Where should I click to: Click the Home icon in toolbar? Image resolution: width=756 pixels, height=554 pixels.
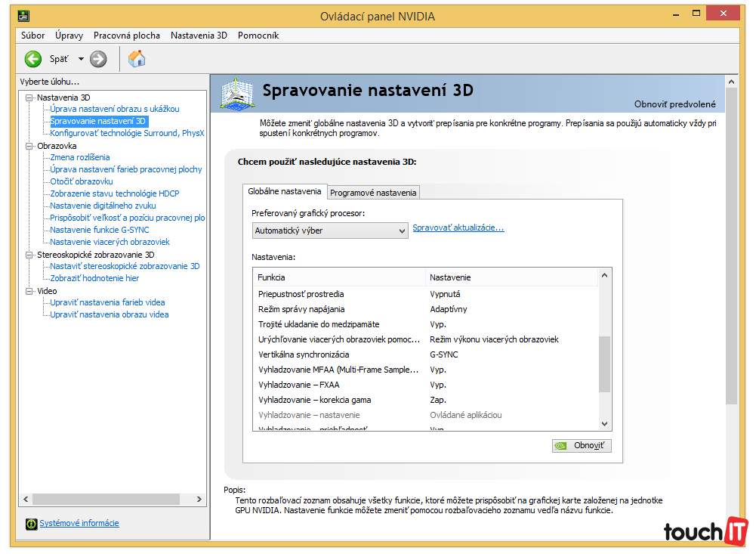[137, 59]
